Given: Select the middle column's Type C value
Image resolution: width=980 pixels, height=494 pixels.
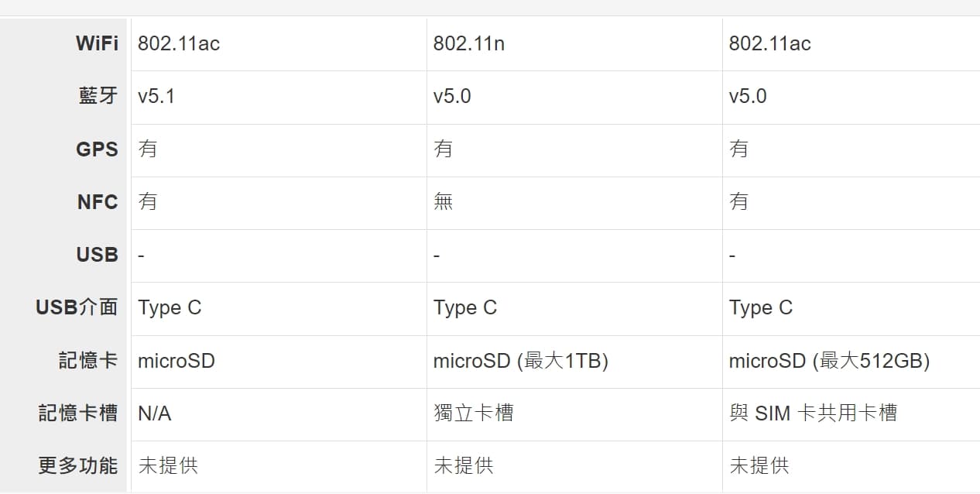Looking at the screenshot, I should tap(465, 307).
